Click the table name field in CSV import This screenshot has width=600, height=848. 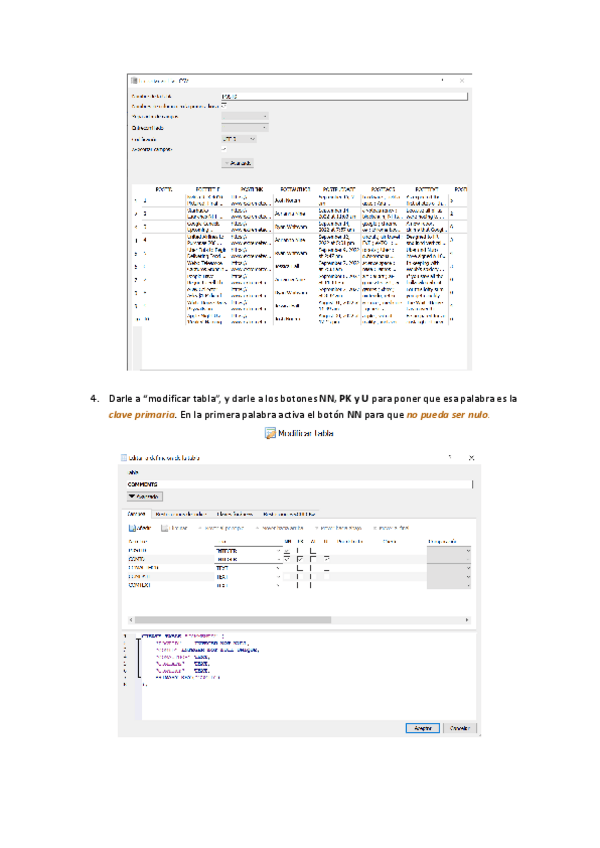[x=342, y=95]
